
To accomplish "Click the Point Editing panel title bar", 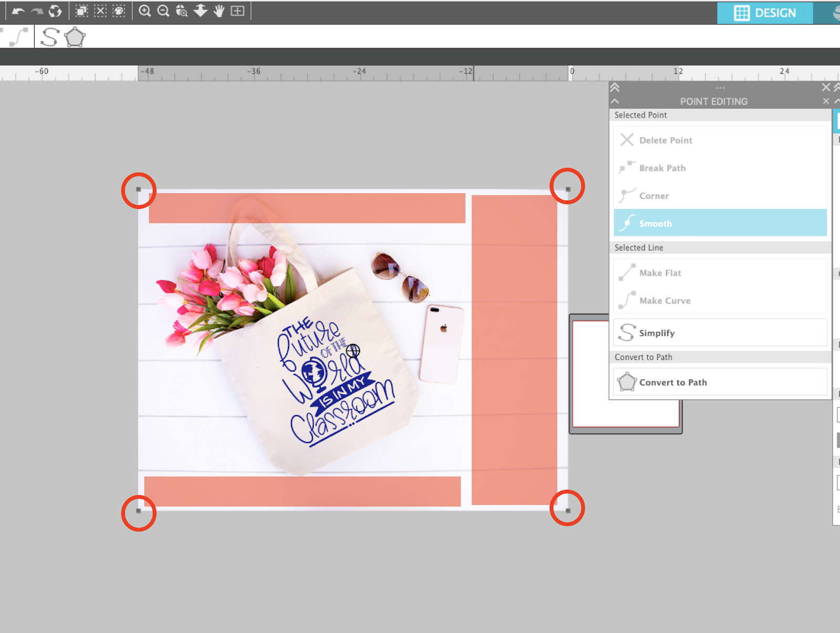I will point(714,101).
